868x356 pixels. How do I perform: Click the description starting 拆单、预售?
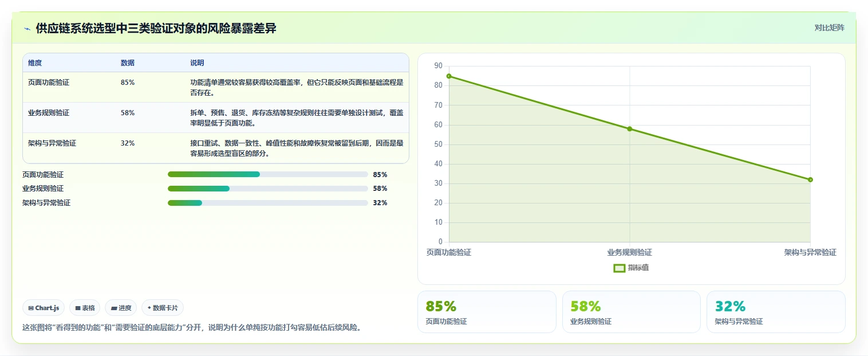tap(297, 118)
